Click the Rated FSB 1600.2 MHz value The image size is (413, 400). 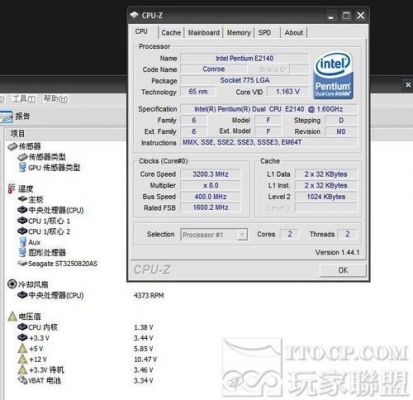pos(211,207)
